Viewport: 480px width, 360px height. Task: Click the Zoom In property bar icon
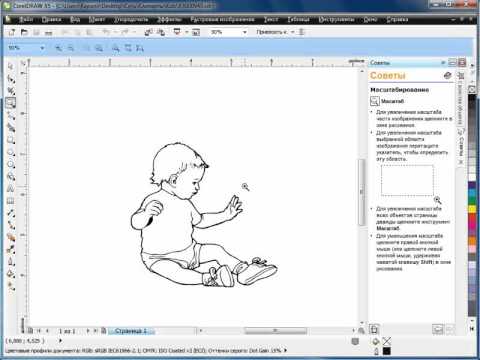[x=59, y=49]
